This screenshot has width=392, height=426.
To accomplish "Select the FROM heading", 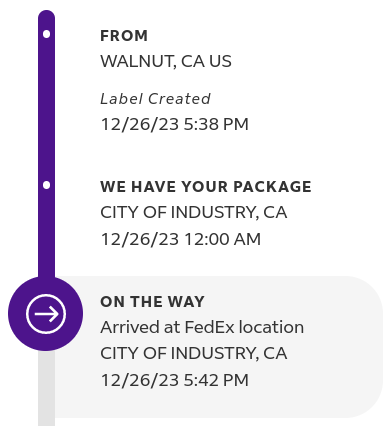I will click(124, 36).
